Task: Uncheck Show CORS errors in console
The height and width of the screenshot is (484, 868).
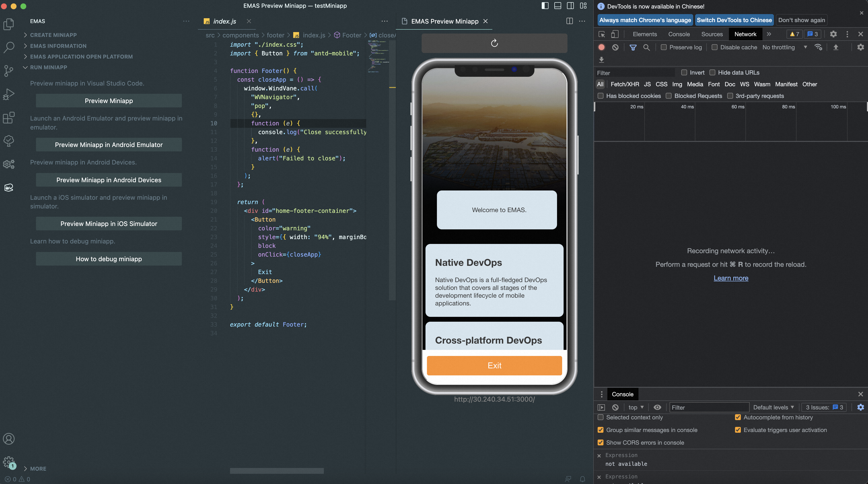Action: click(x=601, y=442)
